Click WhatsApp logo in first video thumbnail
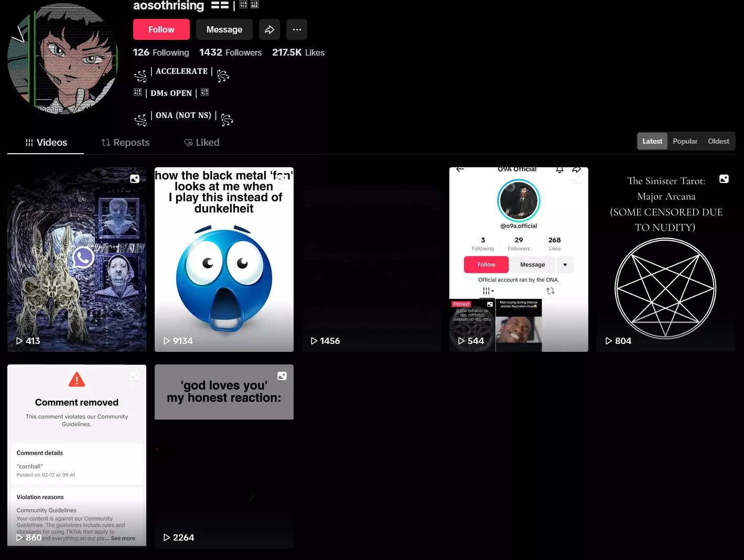 (83, 257)
